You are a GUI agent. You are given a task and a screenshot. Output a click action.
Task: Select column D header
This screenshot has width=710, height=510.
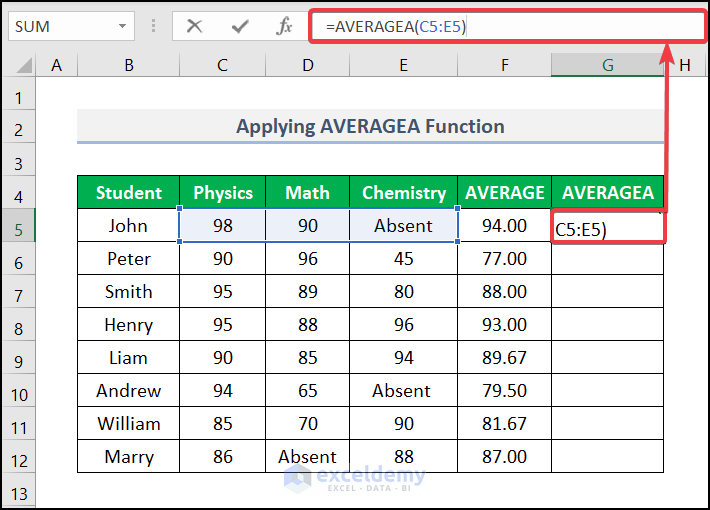tap(307, 65)
